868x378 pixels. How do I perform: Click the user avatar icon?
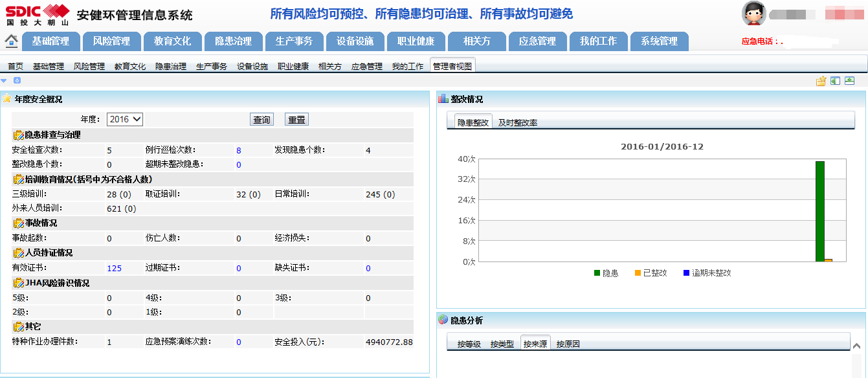coord(753,14)
